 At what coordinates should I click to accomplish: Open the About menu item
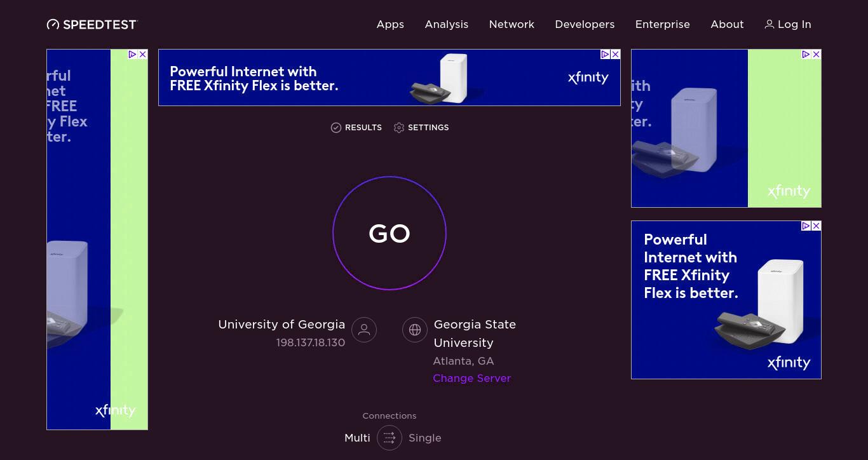727,24
